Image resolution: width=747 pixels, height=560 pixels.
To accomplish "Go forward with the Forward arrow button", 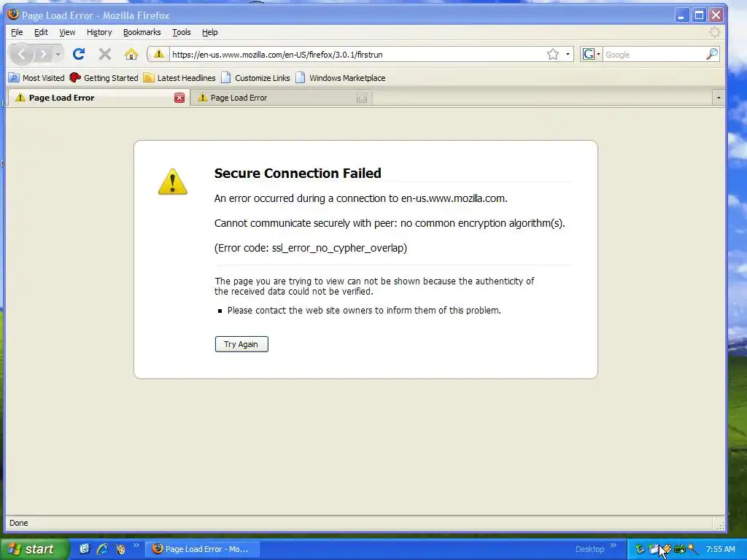I will [43, 54].
